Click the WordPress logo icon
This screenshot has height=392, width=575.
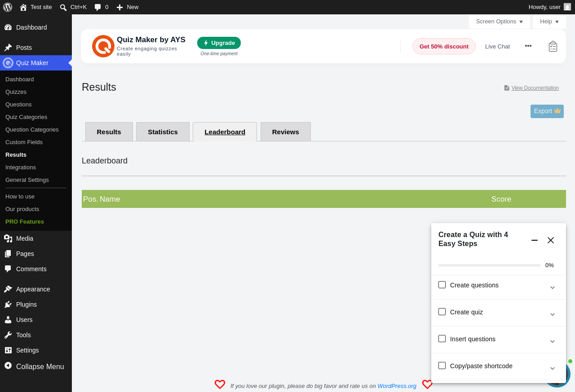pos(8,7)
